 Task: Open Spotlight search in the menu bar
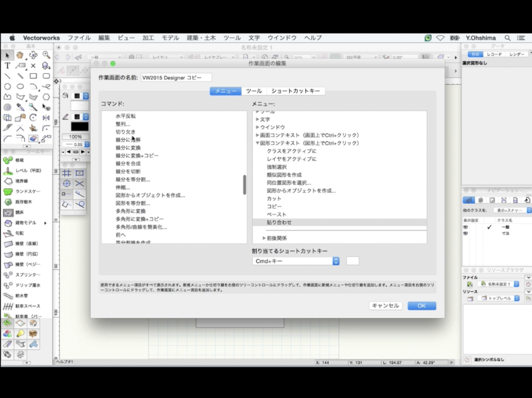[507, 38]
